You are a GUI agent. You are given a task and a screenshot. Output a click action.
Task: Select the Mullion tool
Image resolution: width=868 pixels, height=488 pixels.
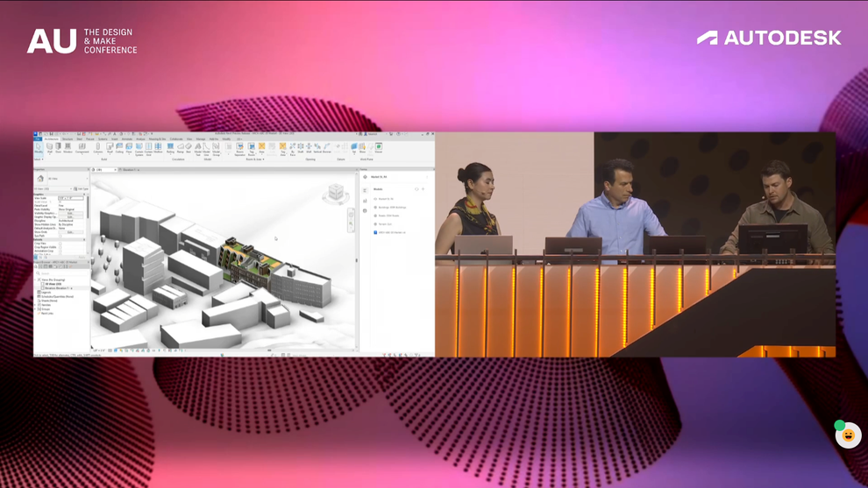click(x=158, y=148)
